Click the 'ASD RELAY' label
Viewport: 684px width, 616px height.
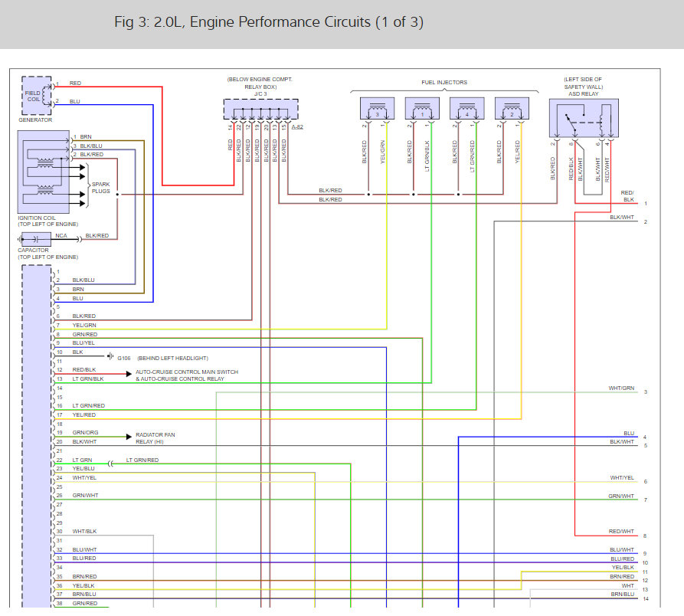coord(584,93)
